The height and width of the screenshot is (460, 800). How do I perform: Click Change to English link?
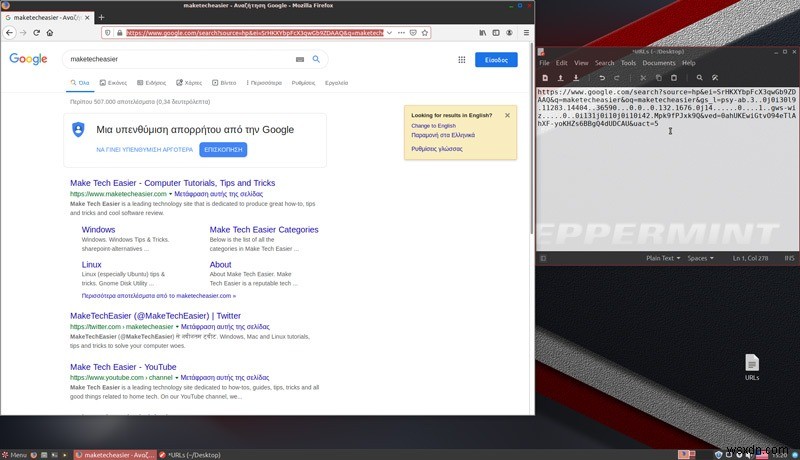point(433,125)
